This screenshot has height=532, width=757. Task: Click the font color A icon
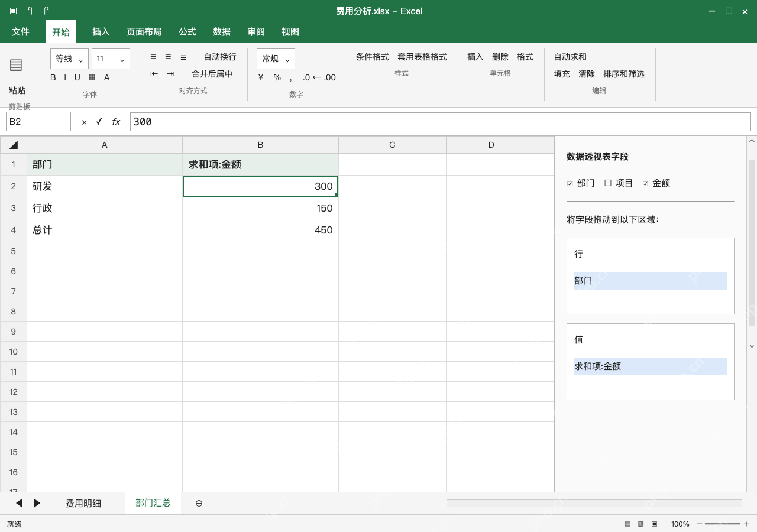pyautogui.click(x=107, y=77)
